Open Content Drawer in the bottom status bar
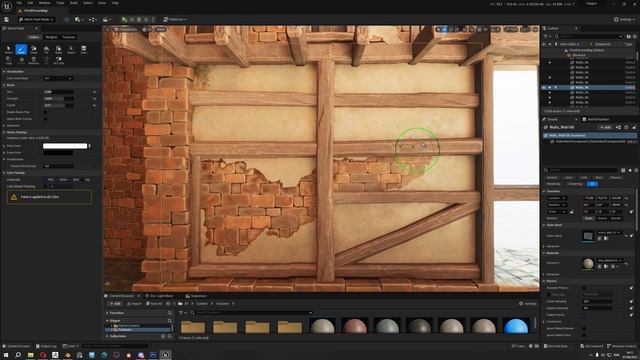Viewport: 640px width, 360px height. tap(16, 346)
